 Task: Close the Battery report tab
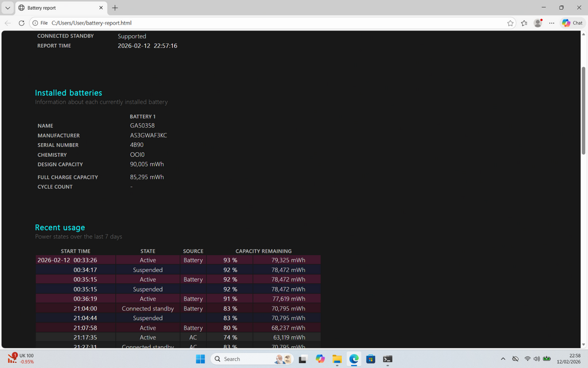[x=102, y=8]
